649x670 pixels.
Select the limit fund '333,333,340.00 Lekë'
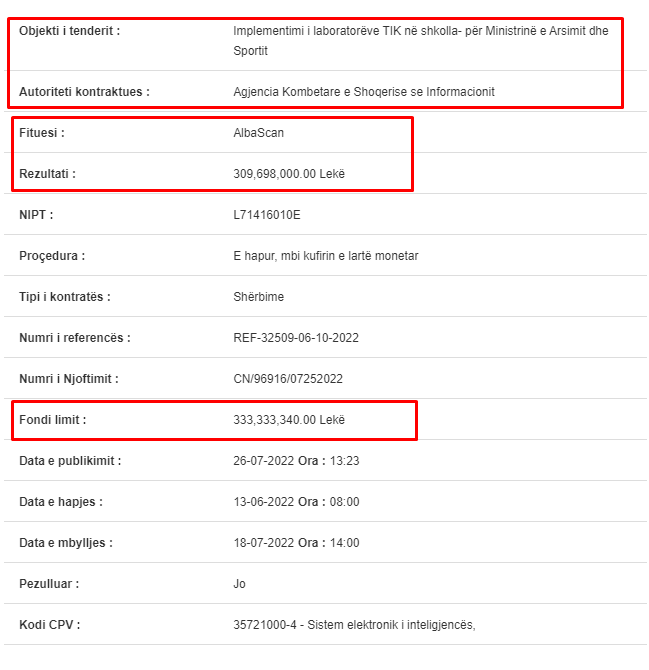tap(289, 420)
